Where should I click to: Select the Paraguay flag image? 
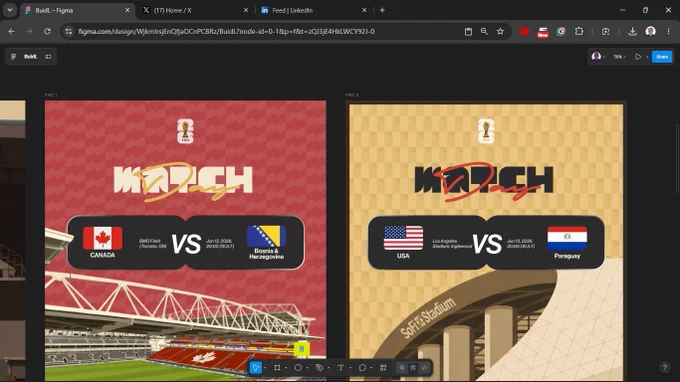(567, 238)
